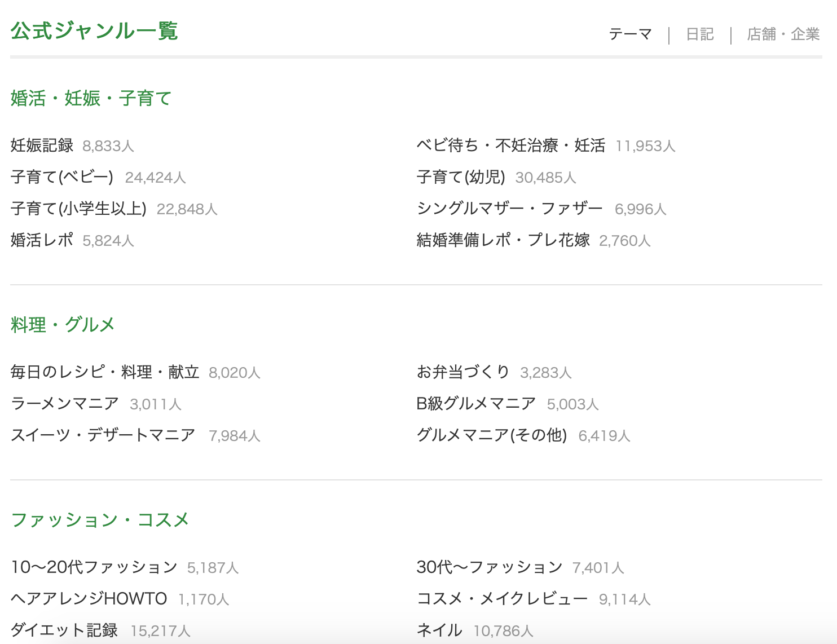Switch to the テーマ tab

(x=630, y=34)
